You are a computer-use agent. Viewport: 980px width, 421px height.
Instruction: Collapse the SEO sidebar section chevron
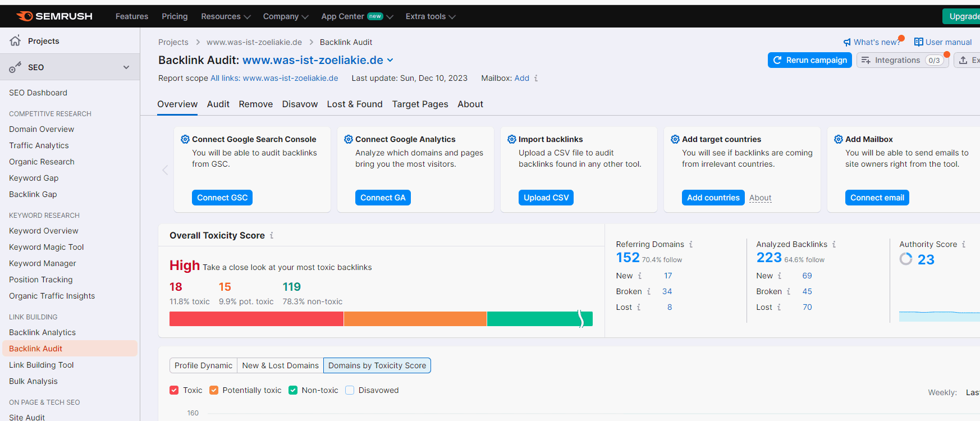[126, 67]
